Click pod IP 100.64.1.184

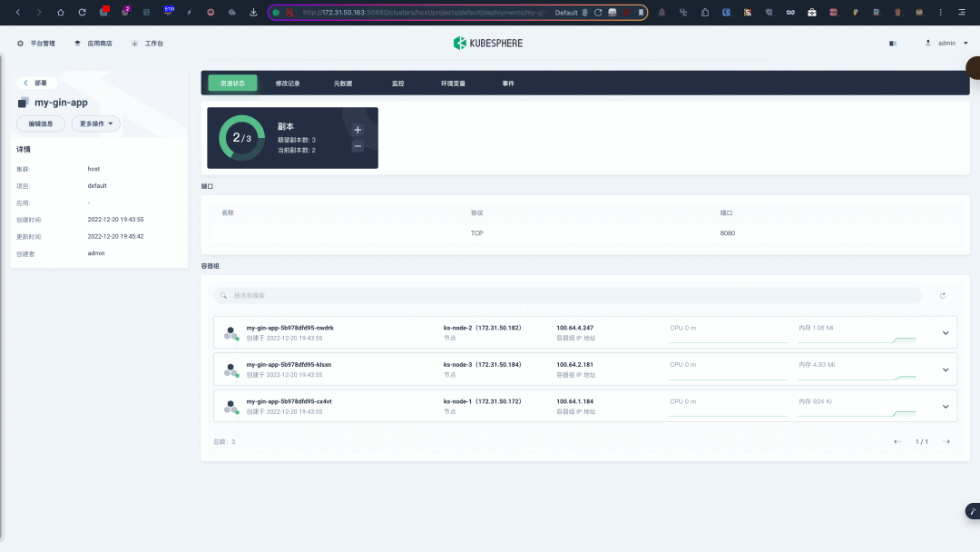pyautogui.click(x=575, y=401)
